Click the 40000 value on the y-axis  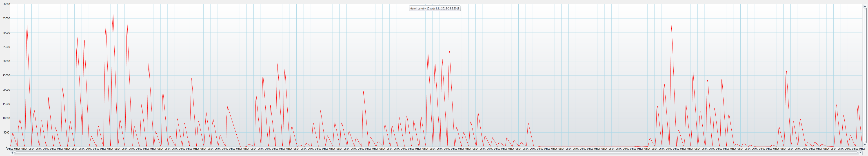coord(6,33)
